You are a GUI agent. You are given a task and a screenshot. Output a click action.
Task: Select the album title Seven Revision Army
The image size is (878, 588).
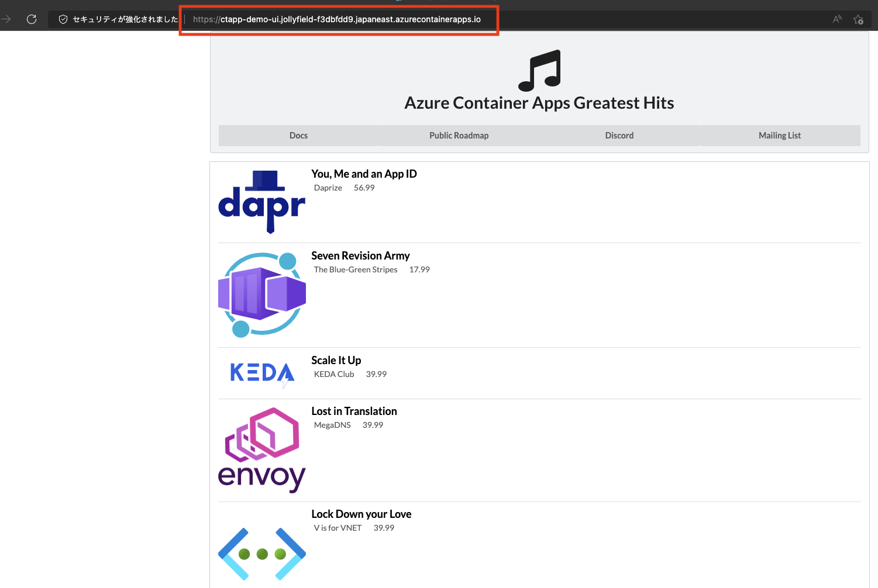360,255
